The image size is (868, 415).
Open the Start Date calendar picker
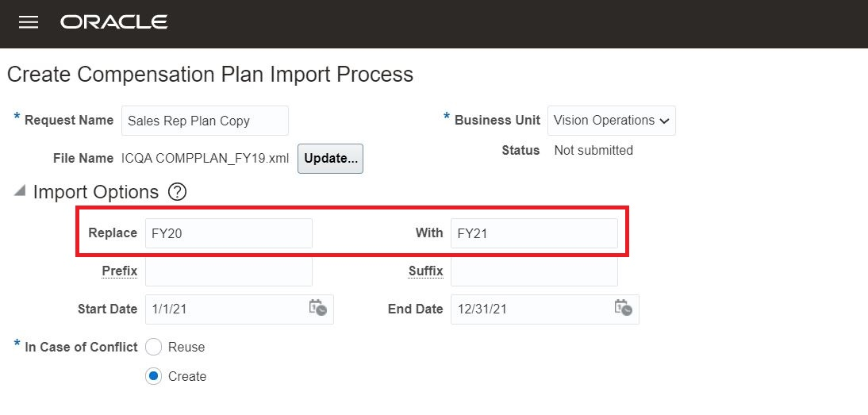point(317,308)
